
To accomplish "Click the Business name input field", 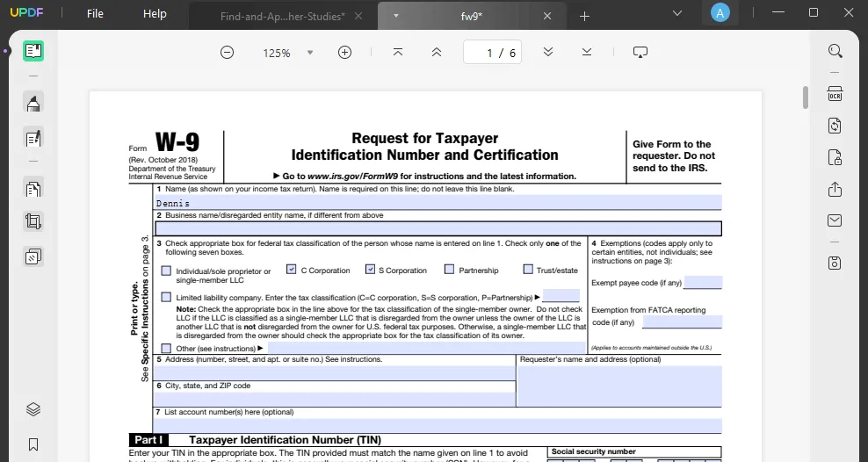I will [x=438, y=229].
